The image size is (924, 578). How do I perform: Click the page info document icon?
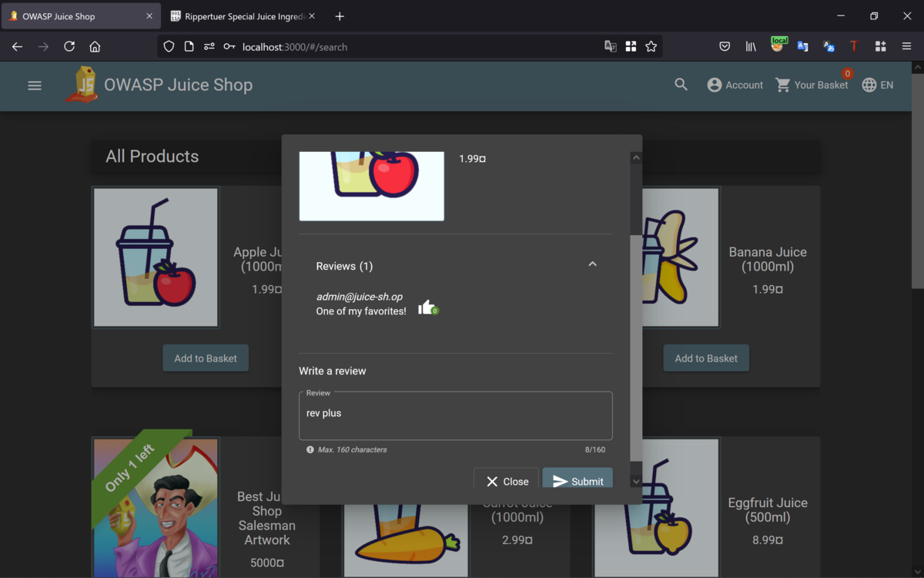click(x=189, y=47)
